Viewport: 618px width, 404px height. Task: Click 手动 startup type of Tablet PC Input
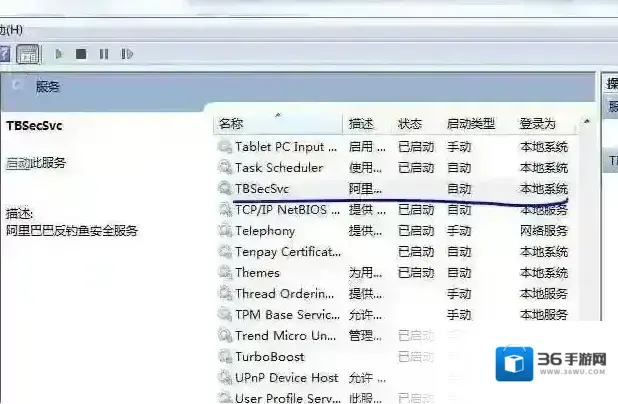point(459,147)
